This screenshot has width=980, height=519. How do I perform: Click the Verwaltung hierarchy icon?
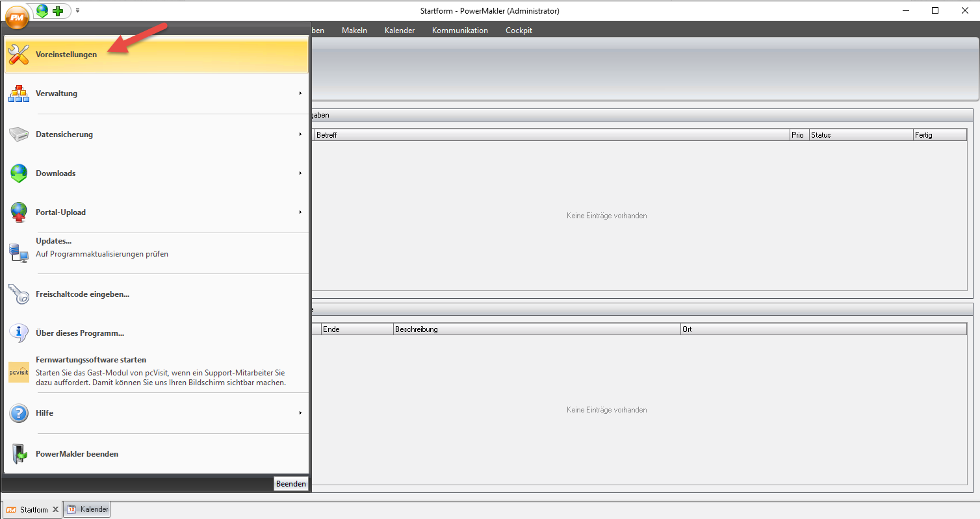point(19,94)
